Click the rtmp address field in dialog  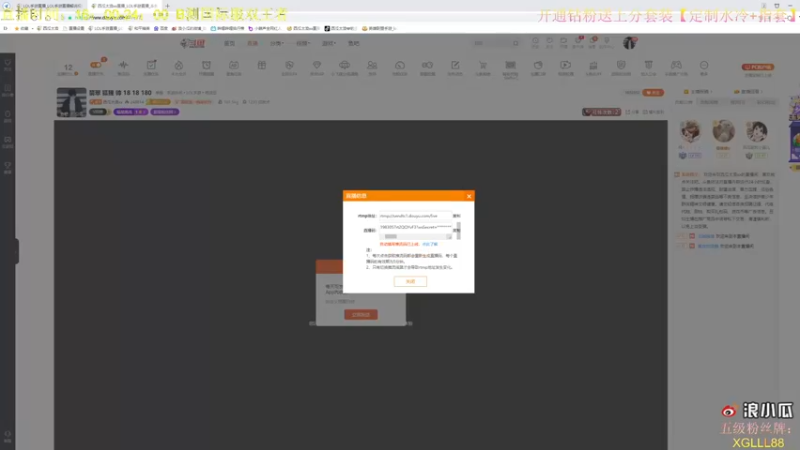click(x=415, y=216)
